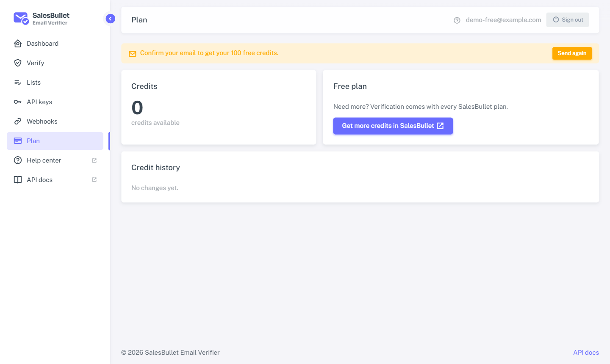The width and height of the screenshot is (610, 364).
Task: Click the Verify shield icon
Action: tap(18, 63)
